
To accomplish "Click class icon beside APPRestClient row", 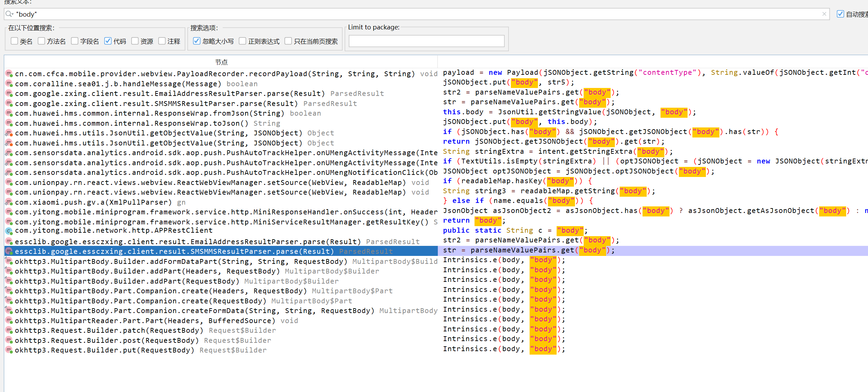I will [9, 231].
